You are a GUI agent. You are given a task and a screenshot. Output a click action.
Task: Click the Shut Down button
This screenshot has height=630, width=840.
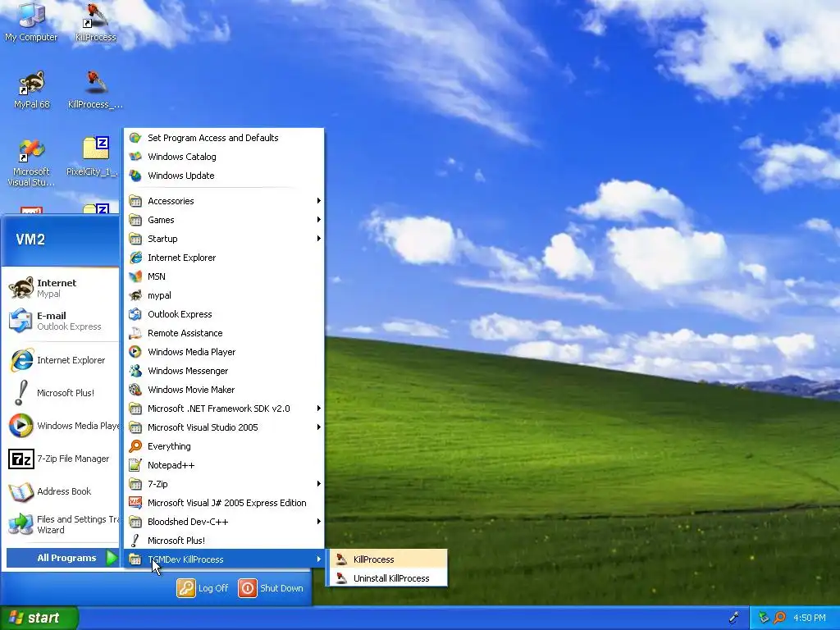click(x=271, y=588)
